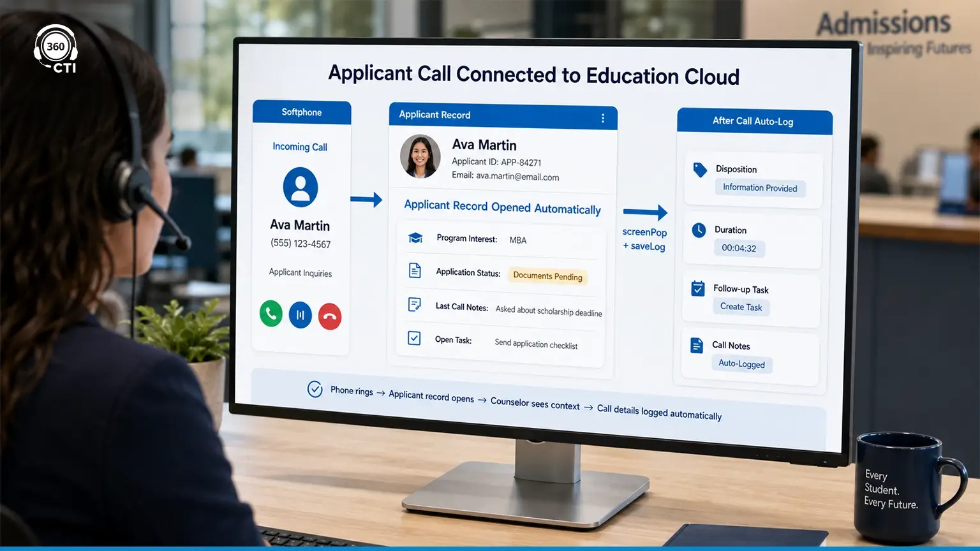Click the Auto-Logged call notes chip
This screenshot has width=980, height=551.
pos(742,364)
